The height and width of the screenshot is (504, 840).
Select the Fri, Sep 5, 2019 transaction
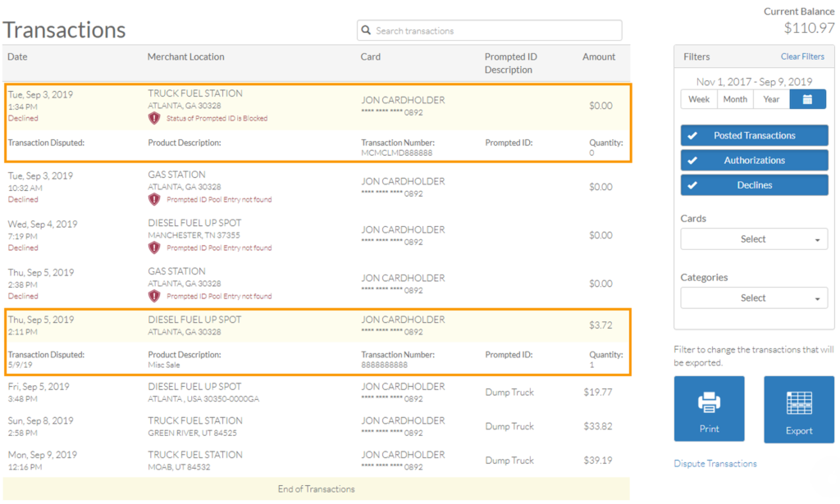tap(316, 393)
